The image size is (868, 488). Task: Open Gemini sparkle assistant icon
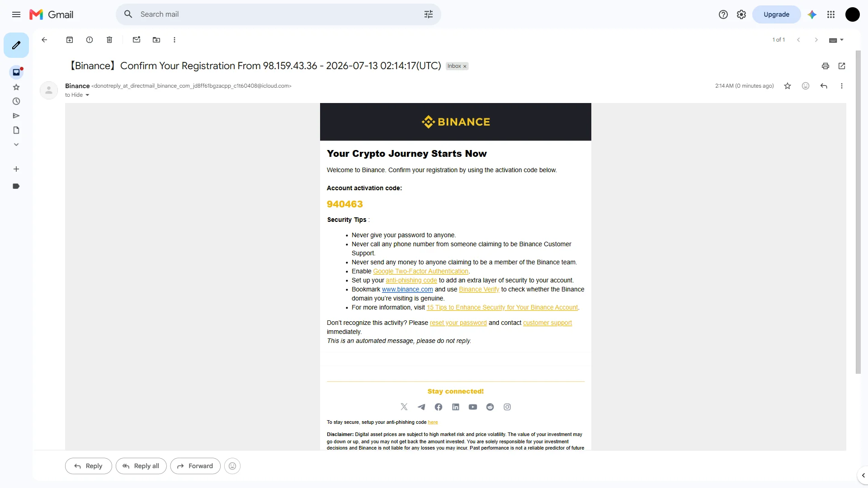(812, 14)
